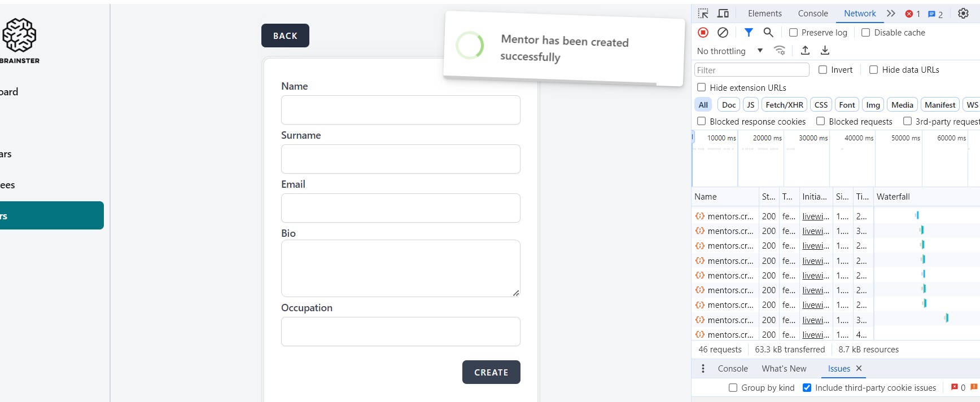Open the No throttling dropdown

tap(730, 51)
